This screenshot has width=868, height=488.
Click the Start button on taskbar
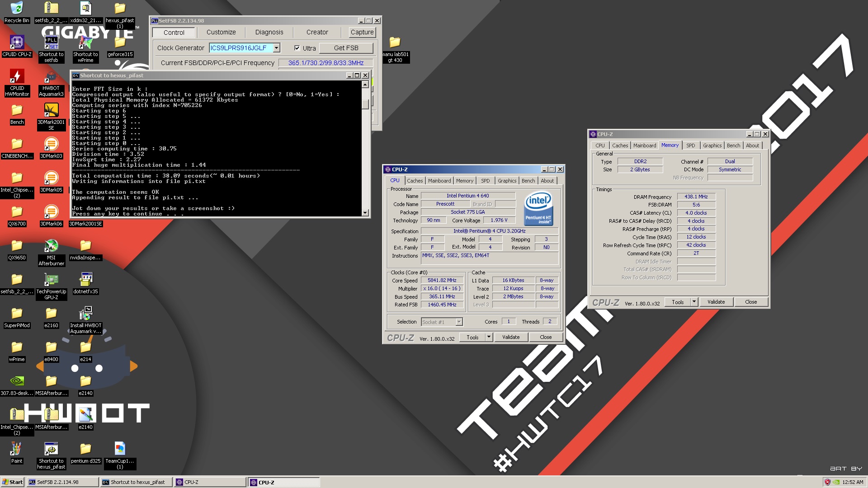[12, 482]
